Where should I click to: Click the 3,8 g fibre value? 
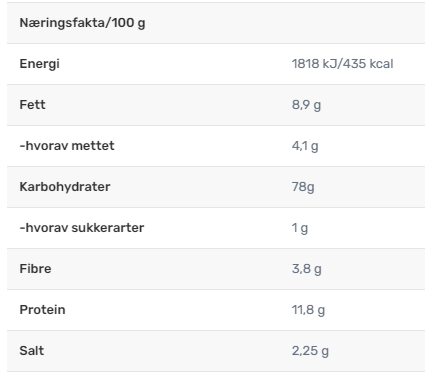[307, 269]
